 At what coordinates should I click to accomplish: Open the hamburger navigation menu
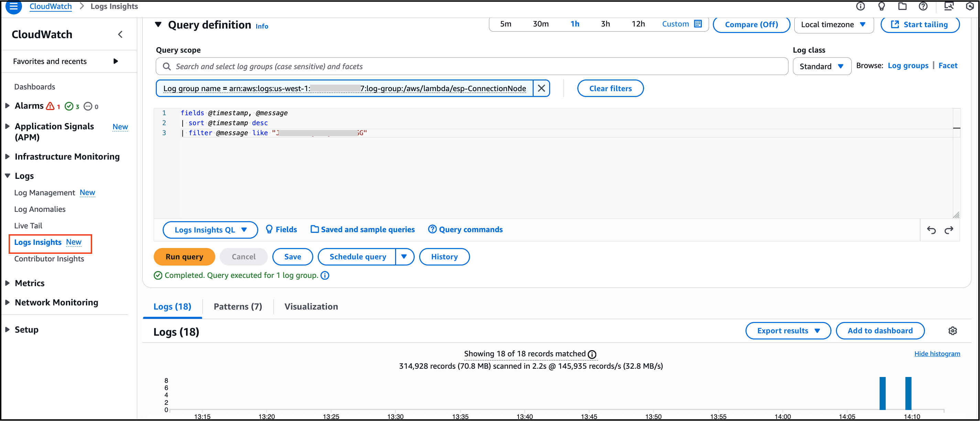(x=14, y=7)
